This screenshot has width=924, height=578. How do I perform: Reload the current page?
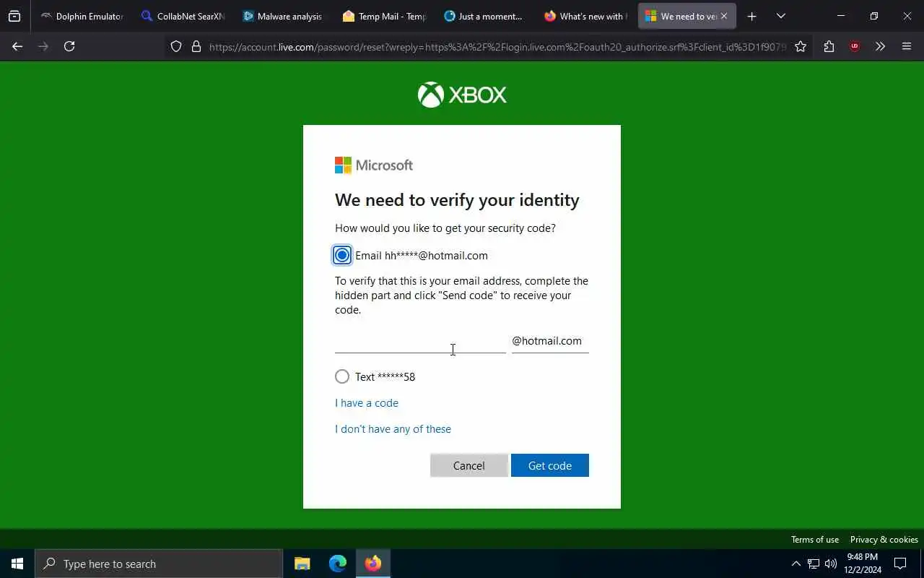coord(69,46)
